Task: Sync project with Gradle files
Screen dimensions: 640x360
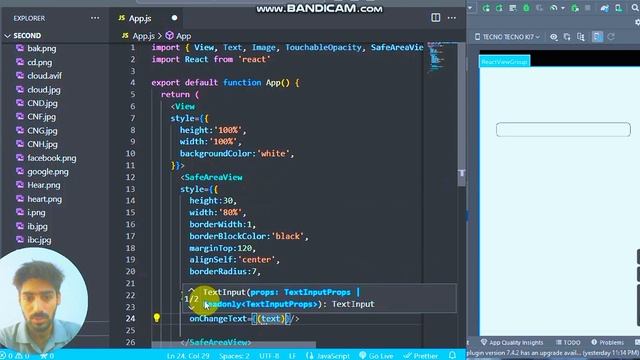Action: (605, 8)
